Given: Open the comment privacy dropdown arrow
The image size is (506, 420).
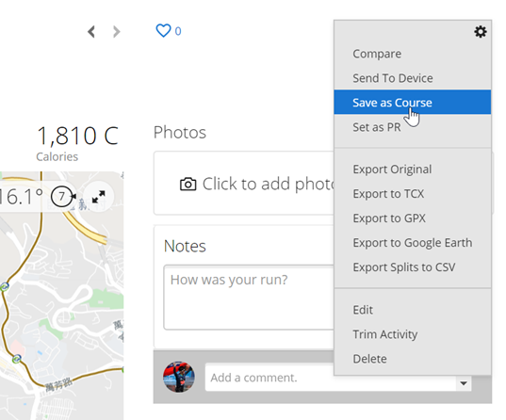Looking at the screenshot, I should pos(464,383).
